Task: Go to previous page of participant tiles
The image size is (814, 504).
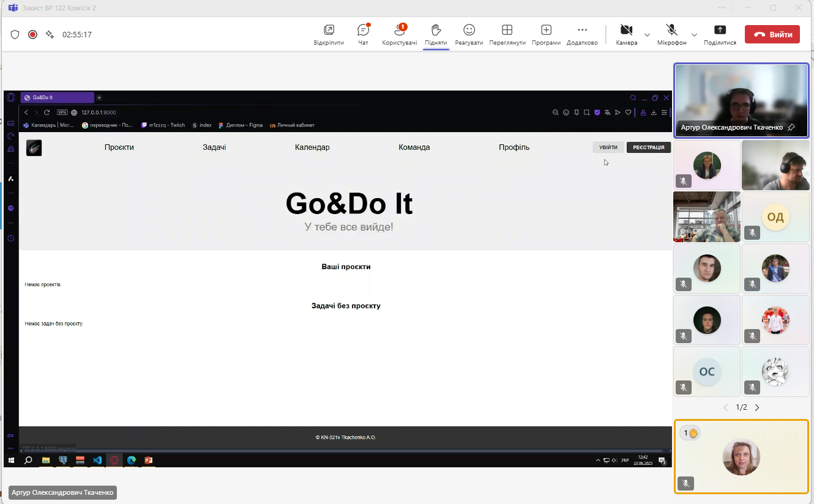Action: coord(726,407)
